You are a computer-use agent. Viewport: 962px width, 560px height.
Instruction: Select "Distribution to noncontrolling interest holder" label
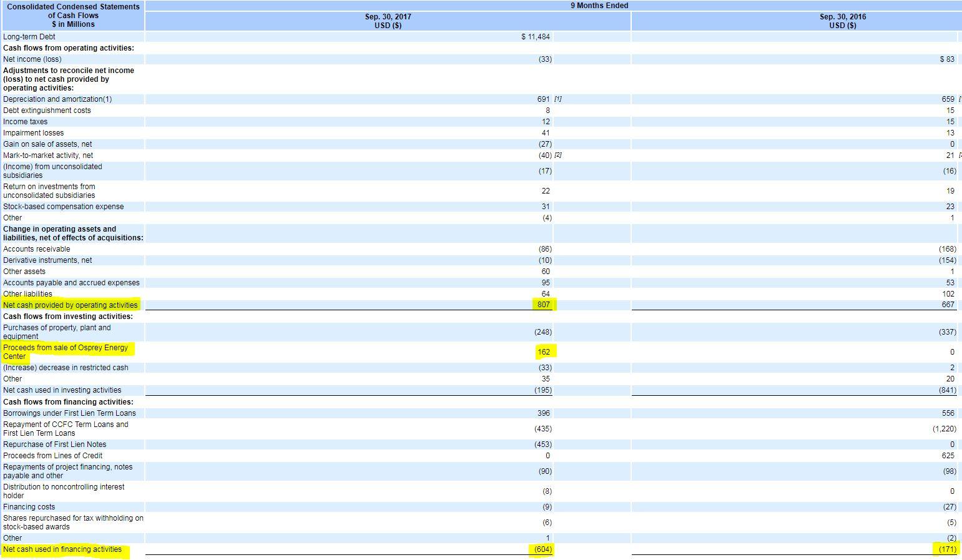64,491
